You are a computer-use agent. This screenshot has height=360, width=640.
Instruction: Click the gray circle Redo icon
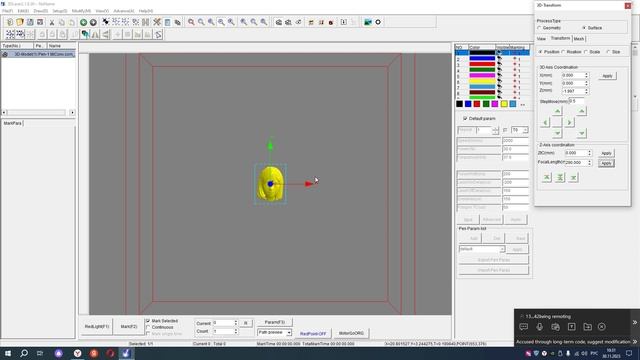[x=93, y=22]
